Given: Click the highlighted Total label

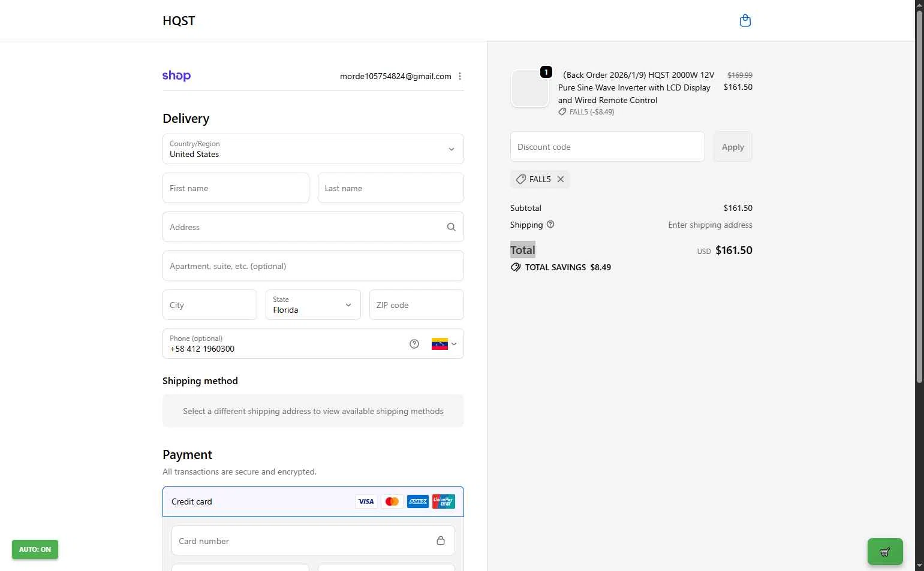Looking at the screenshot, I should click(523, 250).
